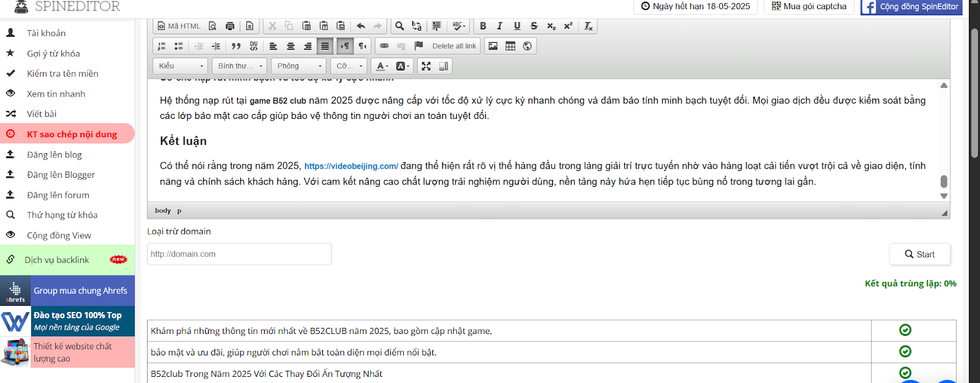Open the background color picker
The width and height of the screenshot is (980, 383).
[402, 66]
